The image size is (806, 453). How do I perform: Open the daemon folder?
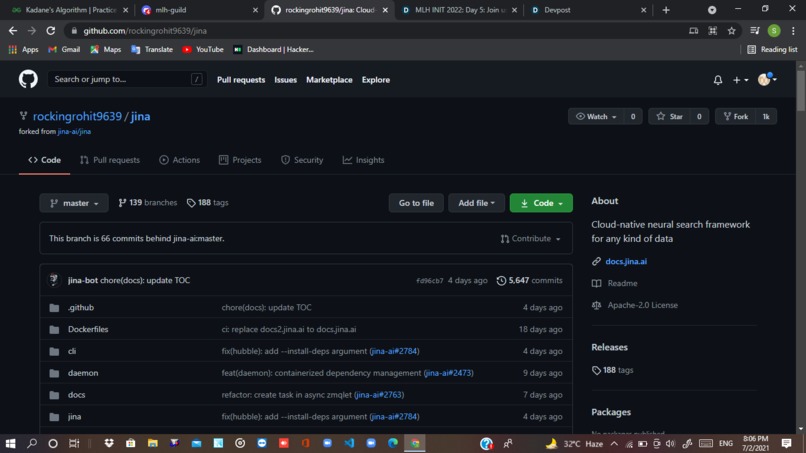click(83, 373)
